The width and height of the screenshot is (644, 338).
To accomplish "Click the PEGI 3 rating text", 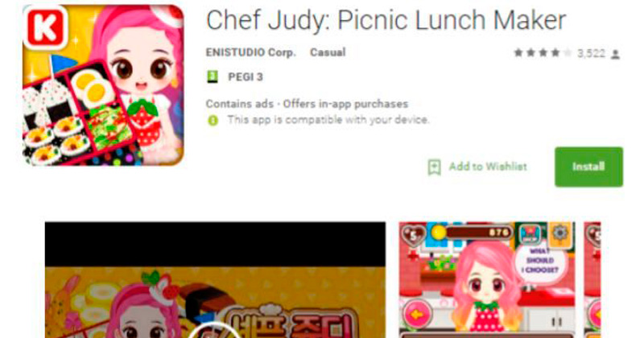I will [246, 76].
